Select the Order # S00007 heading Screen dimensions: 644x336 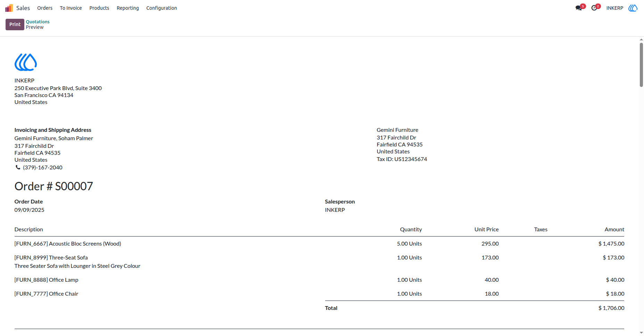point(54,186)
